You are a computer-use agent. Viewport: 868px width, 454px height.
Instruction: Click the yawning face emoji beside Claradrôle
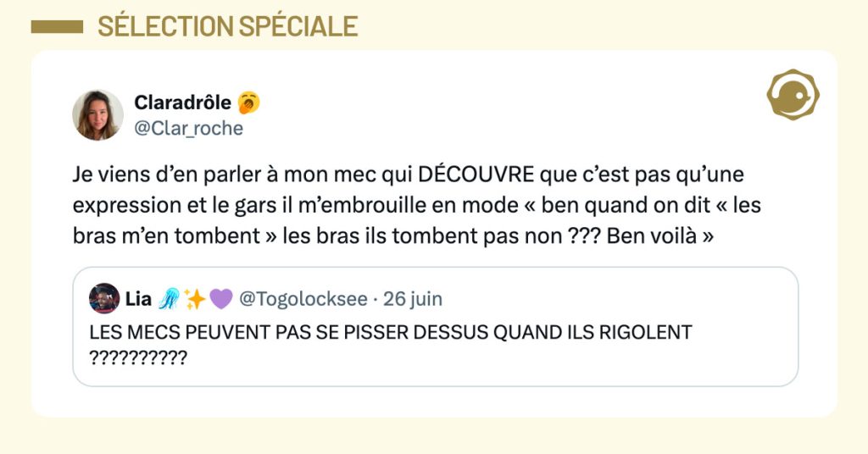click(248, 102)
